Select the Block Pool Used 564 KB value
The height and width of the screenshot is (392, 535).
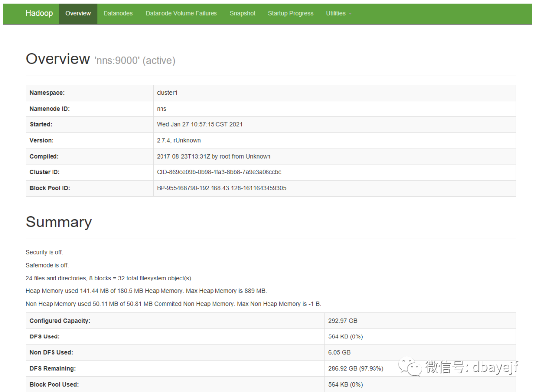pyautogui.click(x=346, y=385)
